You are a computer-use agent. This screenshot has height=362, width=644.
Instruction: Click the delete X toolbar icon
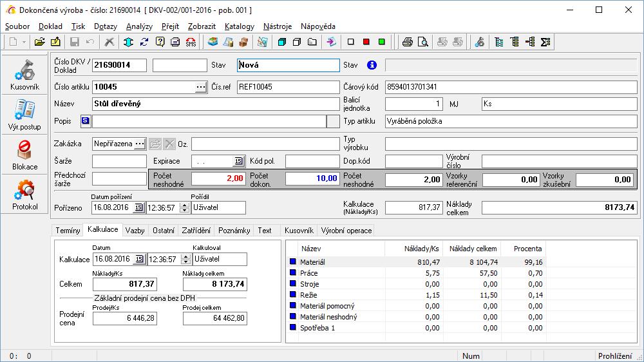point(109,42)
